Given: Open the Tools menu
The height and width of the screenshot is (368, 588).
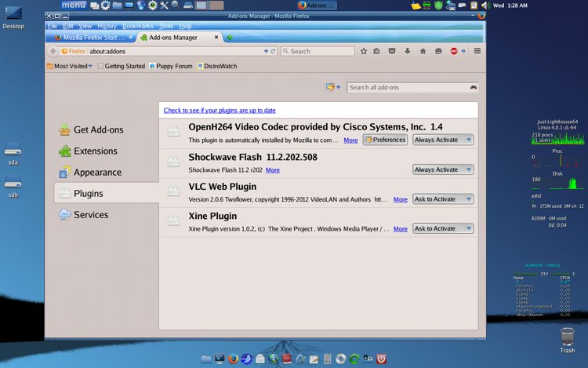Looking at the screenshot, I should tap(166, 26).
